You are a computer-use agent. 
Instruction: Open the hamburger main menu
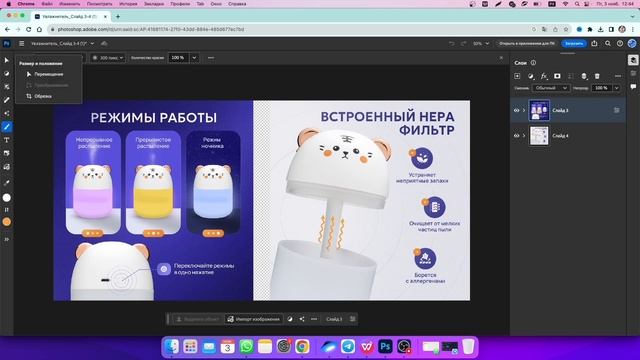tap(22, 43)
